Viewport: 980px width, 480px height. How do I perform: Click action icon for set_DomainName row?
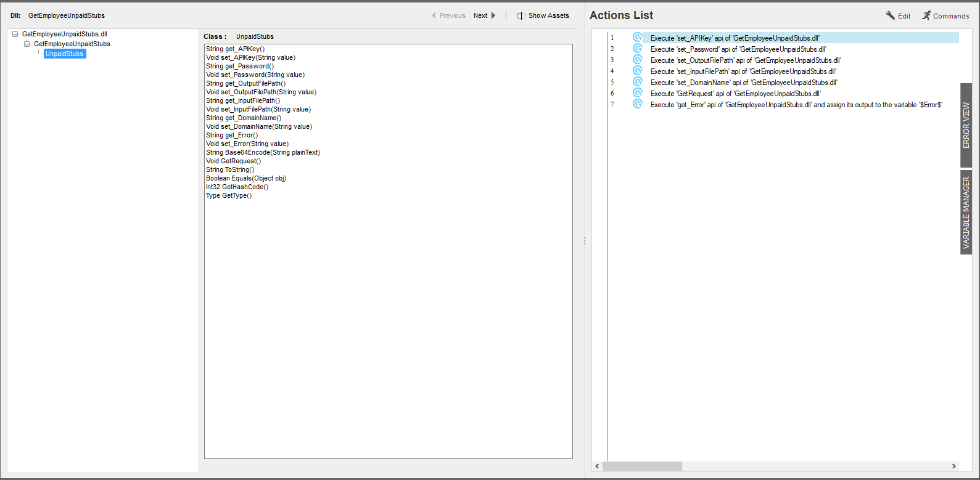[x=638, y=82]
